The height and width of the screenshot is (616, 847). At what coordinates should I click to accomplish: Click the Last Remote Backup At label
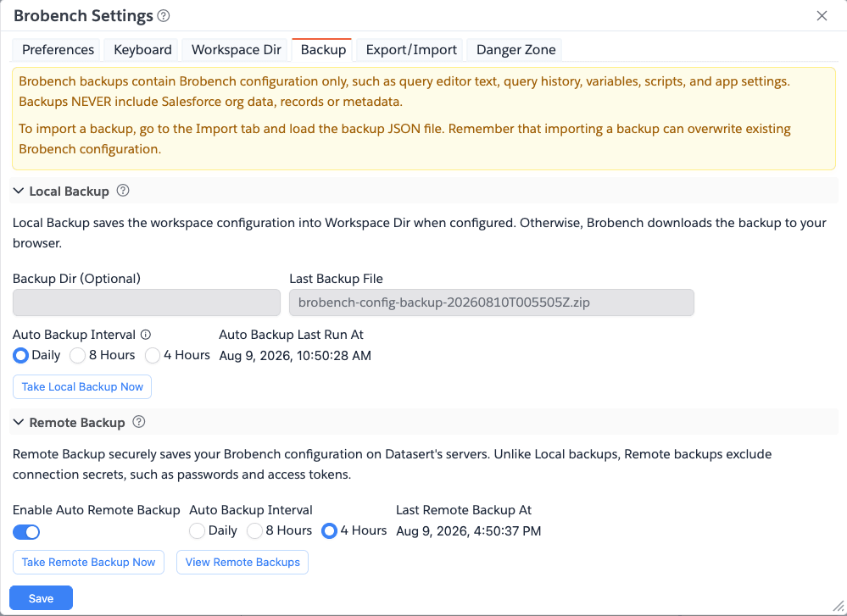(464, 510)
